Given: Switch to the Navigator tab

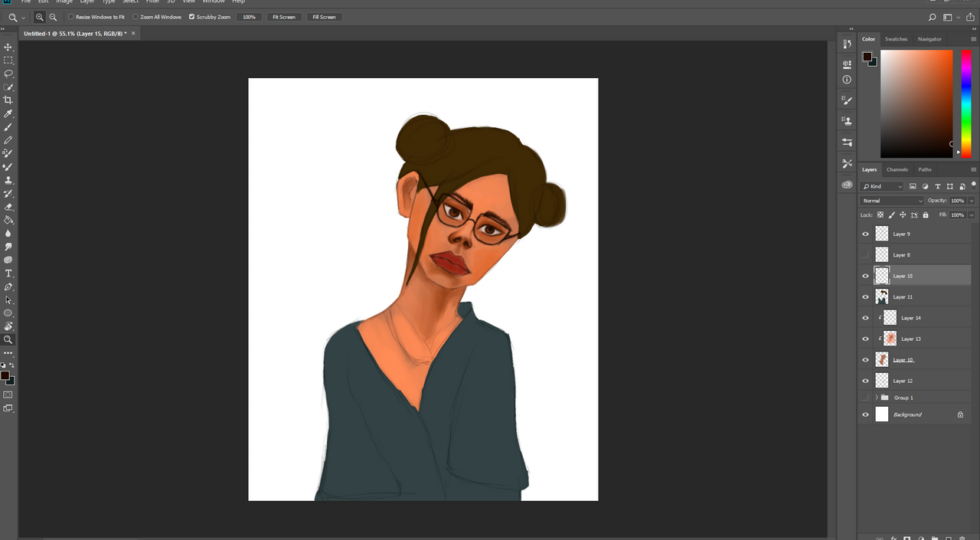Looking at the screenshot, I should tap(929, 39).
